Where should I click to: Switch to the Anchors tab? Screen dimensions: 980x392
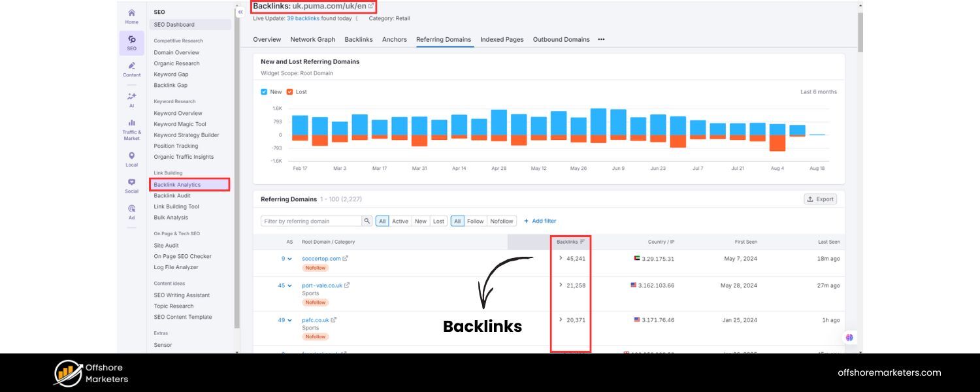[395, 40]
